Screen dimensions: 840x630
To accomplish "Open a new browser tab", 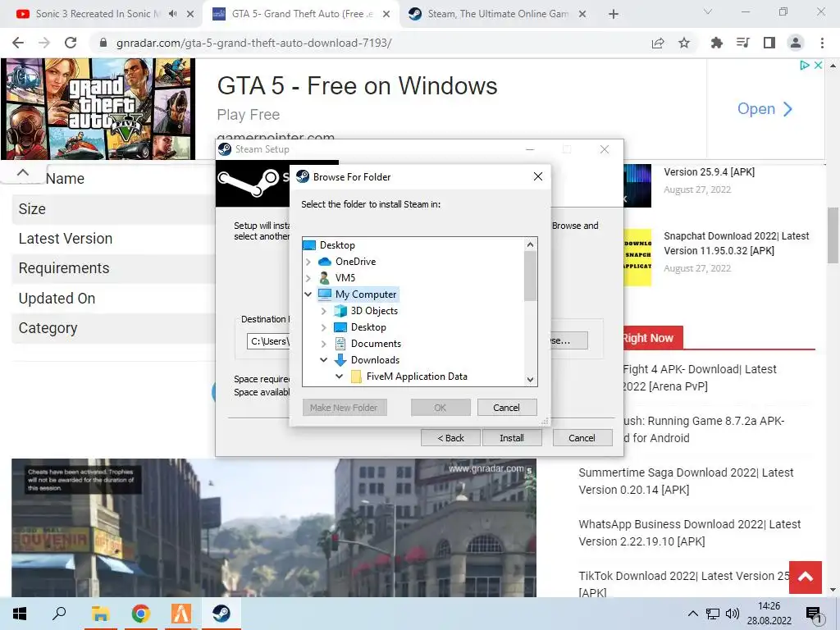I will 614,14.
